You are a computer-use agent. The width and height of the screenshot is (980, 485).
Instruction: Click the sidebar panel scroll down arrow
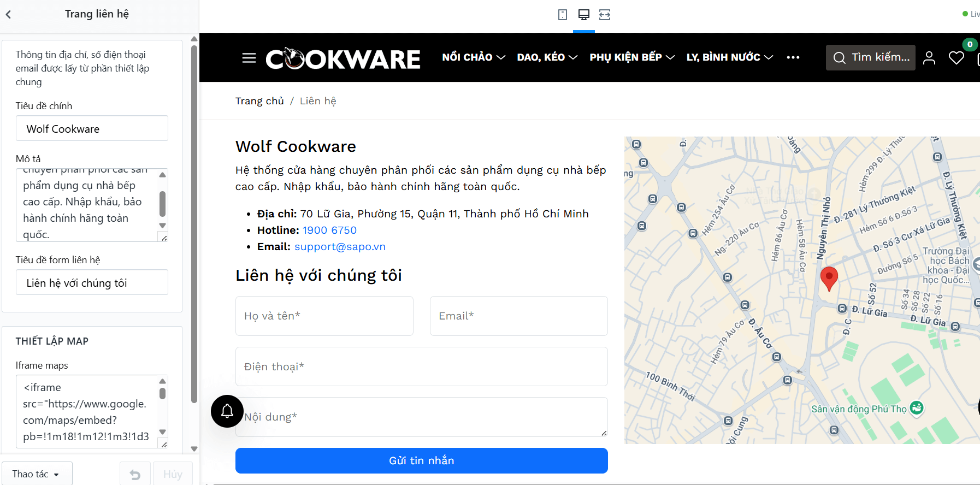tap(194, 449)
